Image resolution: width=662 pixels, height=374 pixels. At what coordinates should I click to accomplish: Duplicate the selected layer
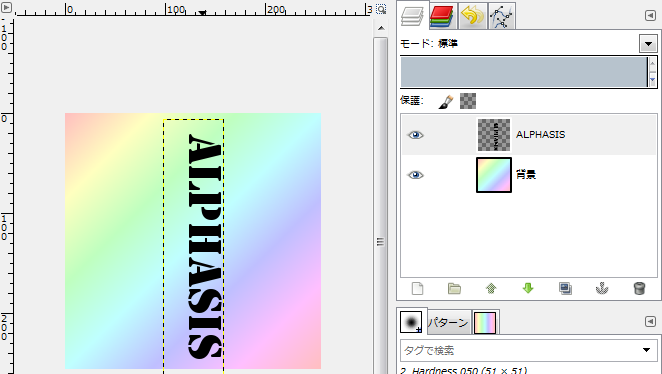tap(565, 289)
